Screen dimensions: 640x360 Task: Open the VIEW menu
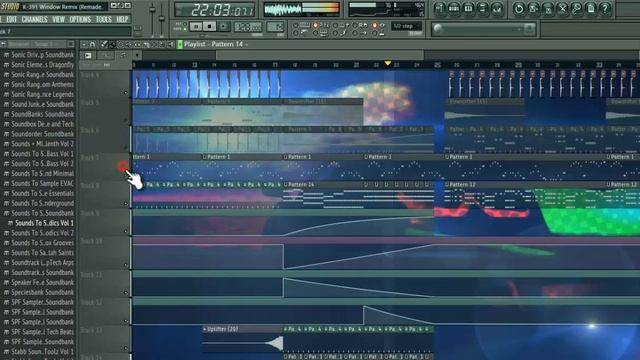[58, 19]
